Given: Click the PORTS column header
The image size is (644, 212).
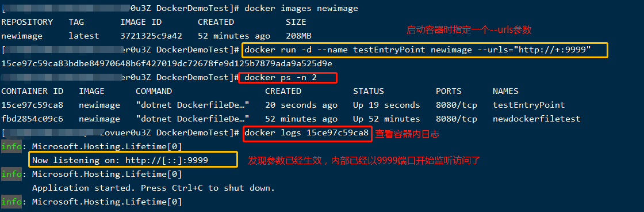Looking at the screenshot, I should [x=448, y=91].
